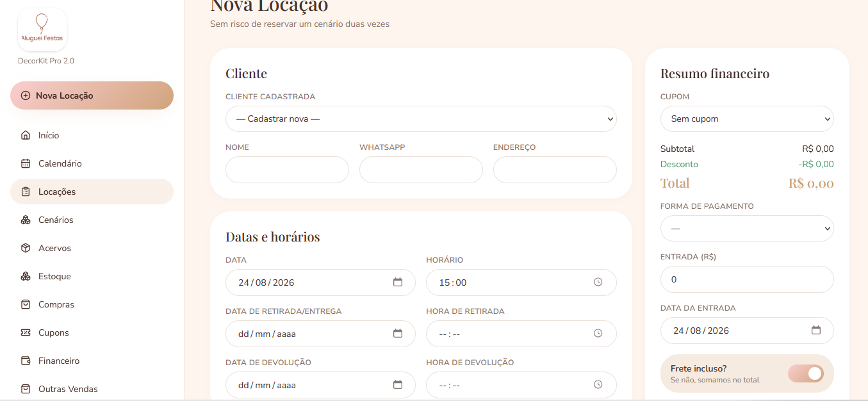Screen dimensions: 868x401
Task: Open calendar picker for Data da Entrada
Action: point(816,330)
